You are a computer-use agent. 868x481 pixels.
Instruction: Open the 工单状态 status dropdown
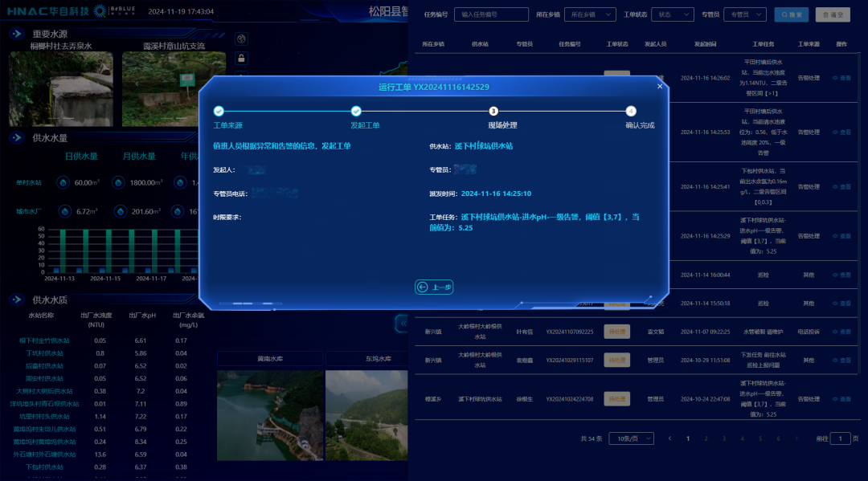click(672, 14)
